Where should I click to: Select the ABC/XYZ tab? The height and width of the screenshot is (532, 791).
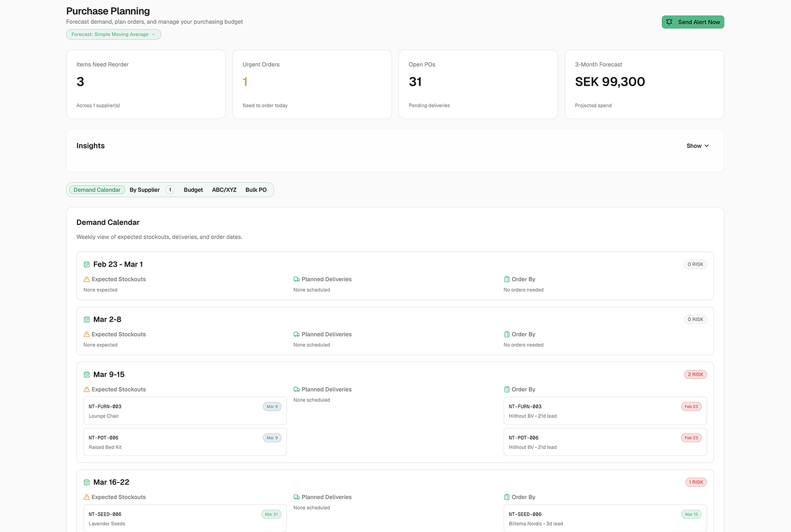pyautogui.click(x=224, y=189)
